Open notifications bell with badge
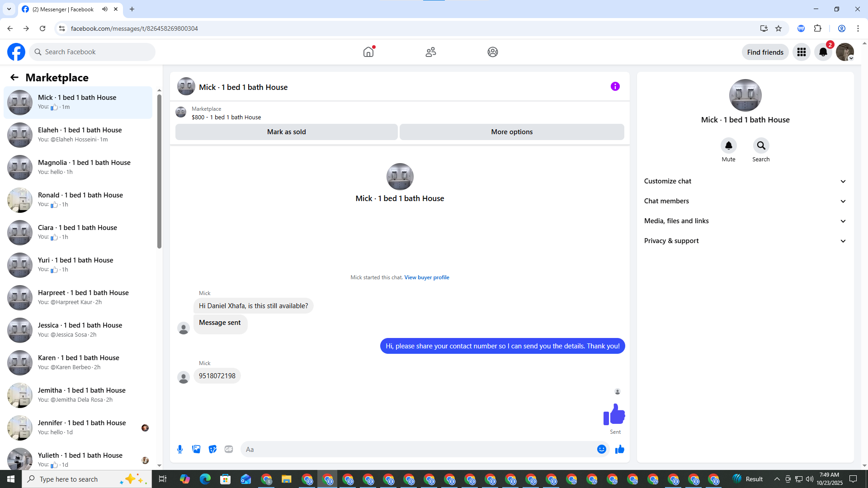 (823, 52)
